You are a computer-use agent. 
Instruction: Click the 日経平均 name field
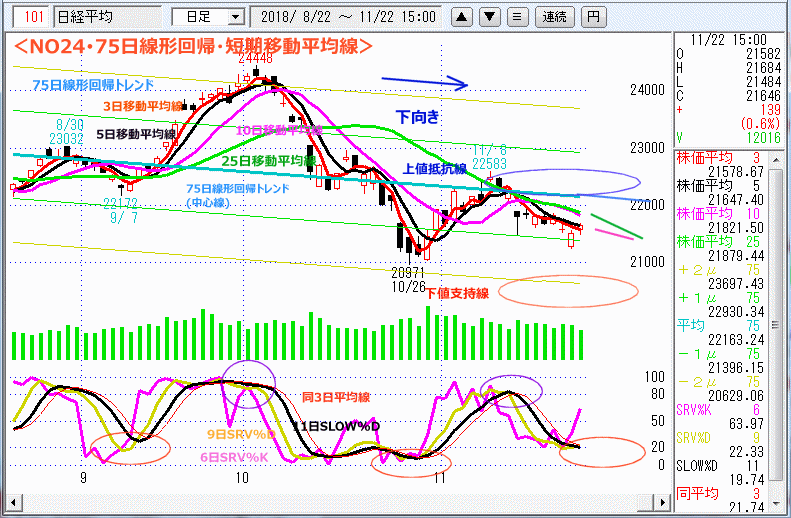[x=107, y=16]
